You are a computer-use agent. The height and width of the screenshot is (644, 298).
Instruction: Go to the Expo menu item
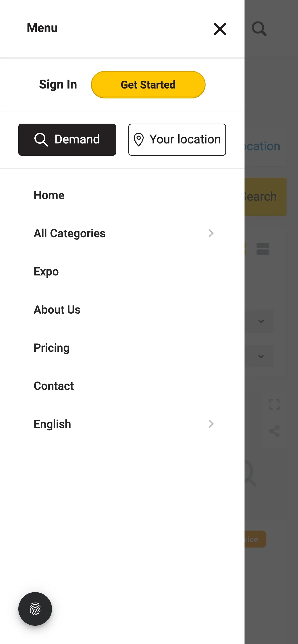pyautogui.click(x=46, y=272)
